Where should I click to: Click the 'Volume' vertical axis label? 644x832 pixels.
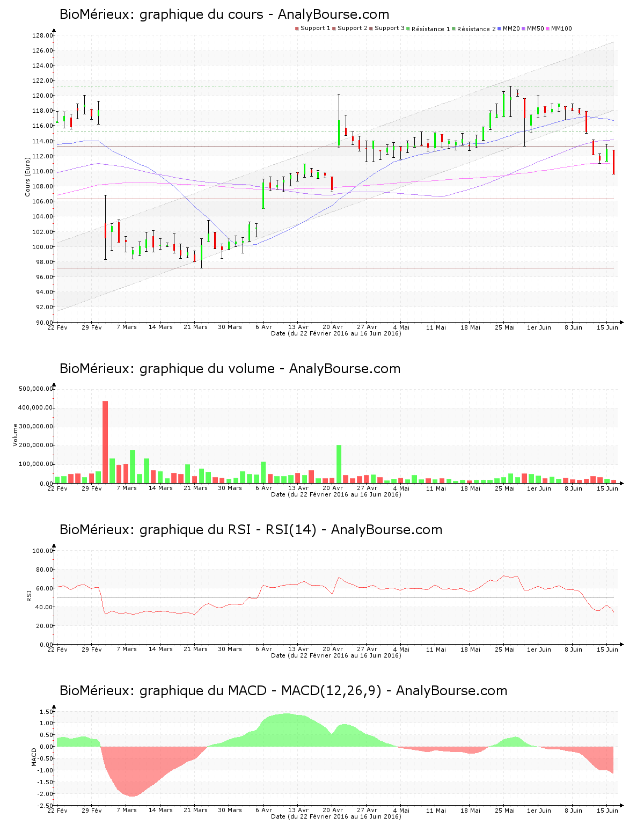pyautogui.click(x=16, y=435)
